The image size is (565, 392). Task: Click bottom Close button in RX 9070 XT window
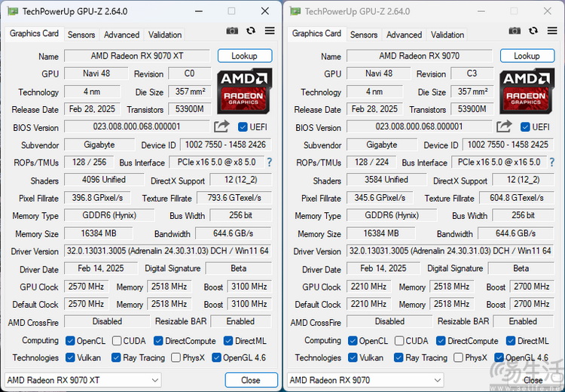[x=251, y=380]
